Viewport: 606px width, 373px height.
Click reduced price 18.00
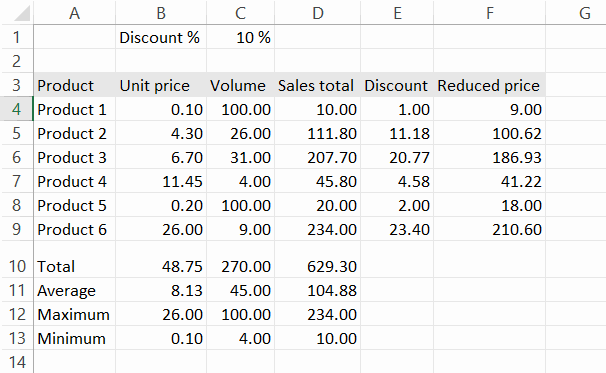(489, 205)
